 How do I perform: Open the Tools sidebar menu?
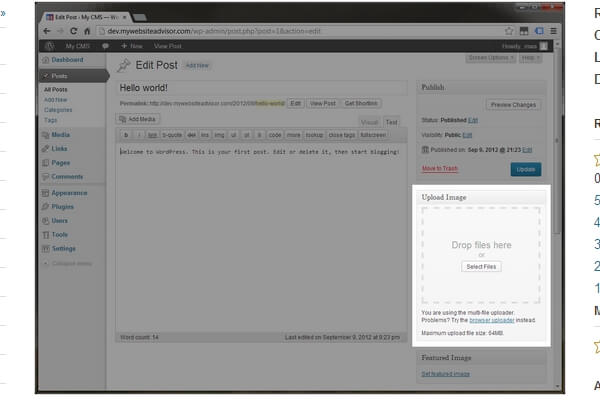tap(55, 235)
